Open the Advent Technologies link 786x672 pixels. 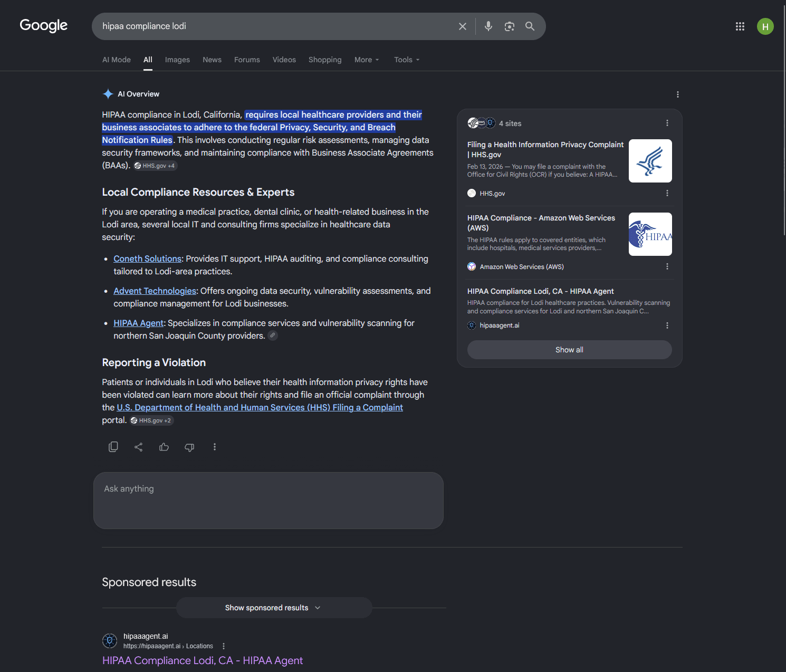(155, 291)
